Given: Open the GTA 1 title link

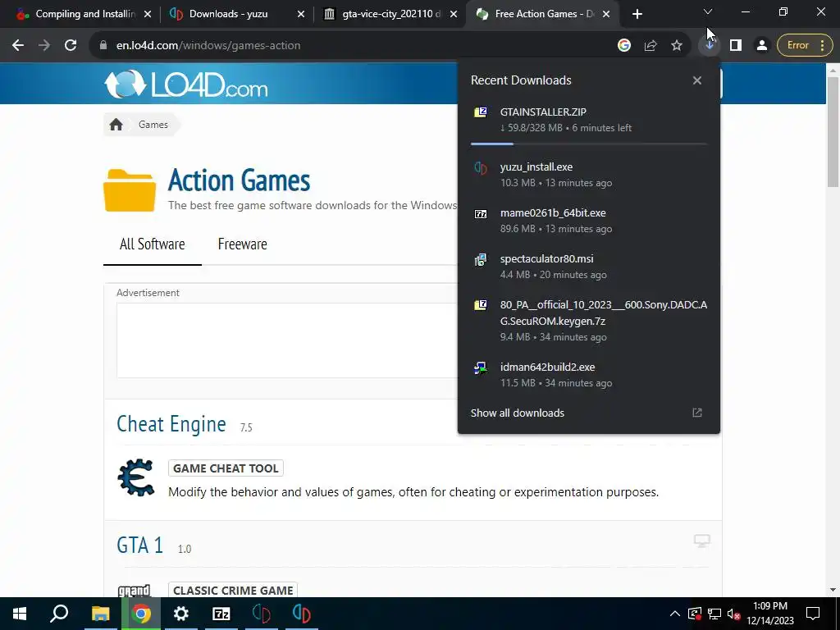Looking at the screenshot, I should pyautogui.click(x=139, y=546).
